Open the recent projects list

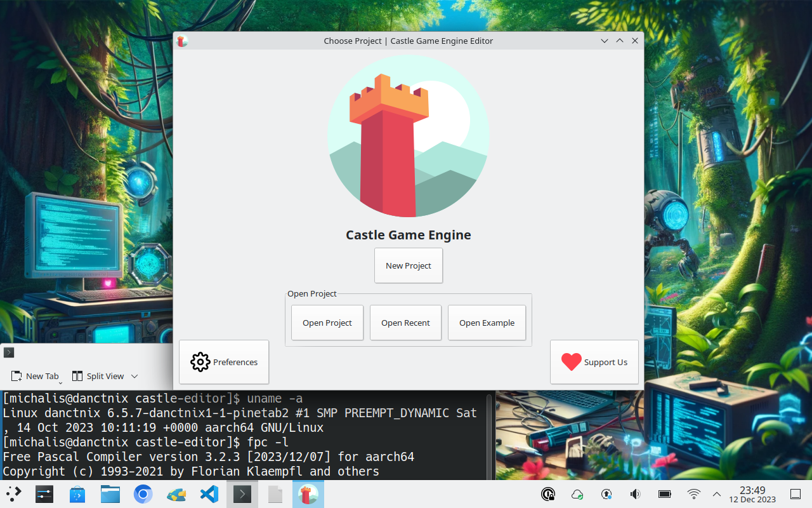(405, 323)
